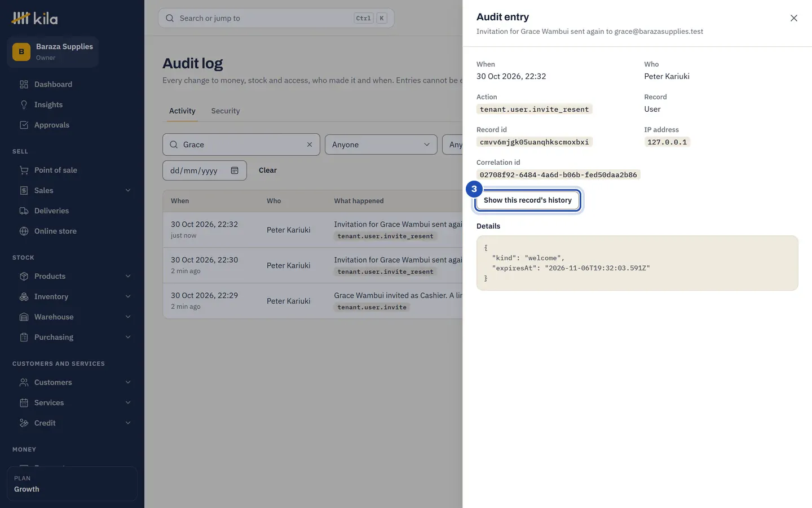Expand the Customers submenu chevron
The image size is (812, 508).
[x=128, y=382]
